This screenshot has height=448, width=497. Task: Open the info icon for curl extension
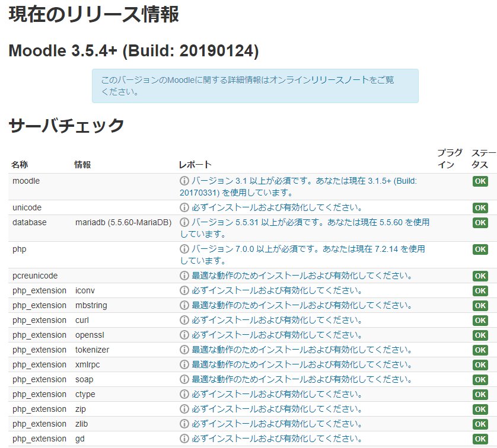tap(184, 320)
